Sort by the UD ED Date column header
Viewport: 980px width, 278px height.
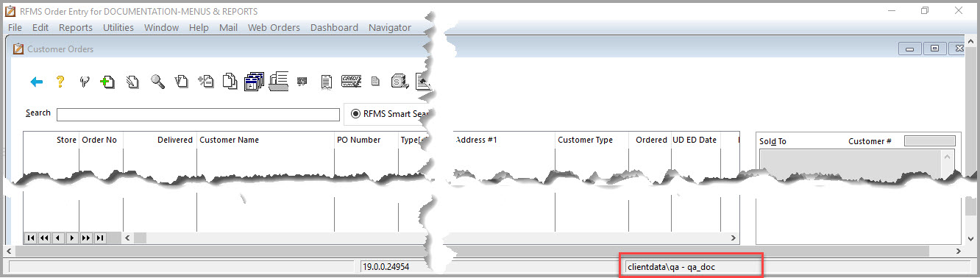coord(695,140)
